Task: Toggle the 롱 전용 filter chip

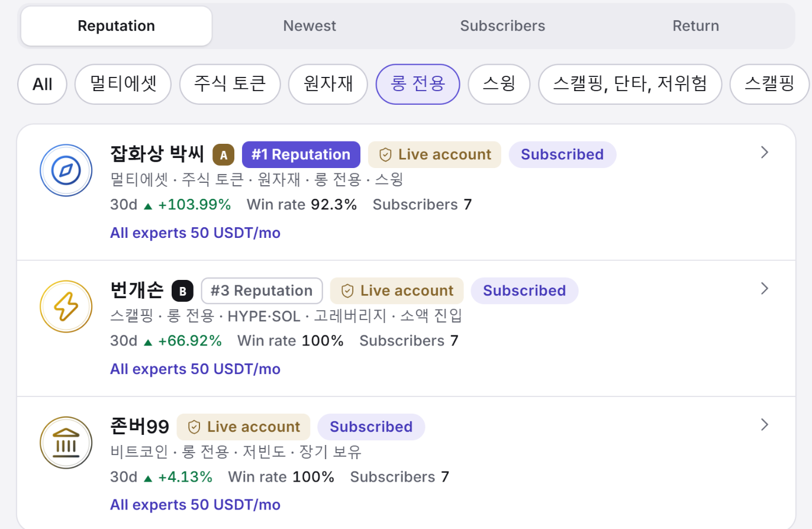Action: point(418,84)
